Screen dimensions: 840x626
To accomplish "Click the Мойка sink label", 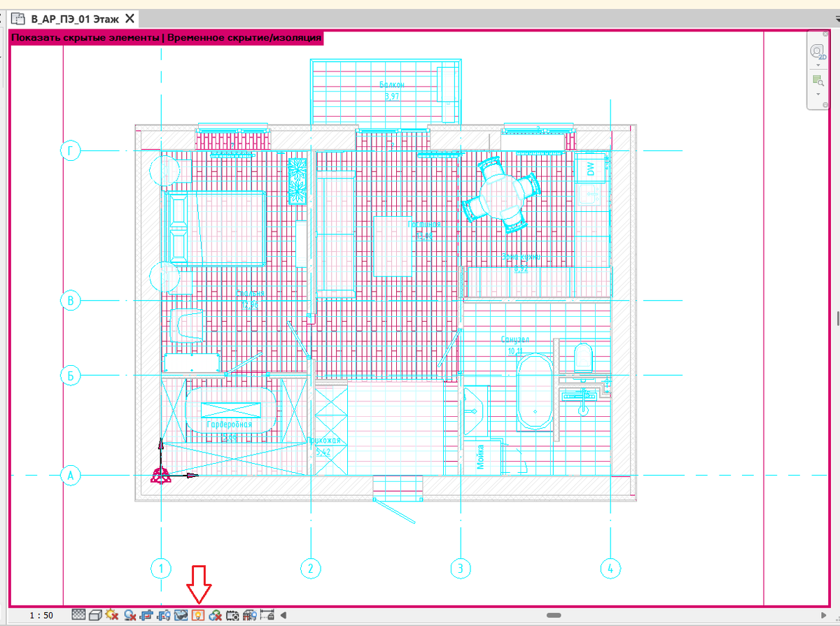I will tap(480, 456).
